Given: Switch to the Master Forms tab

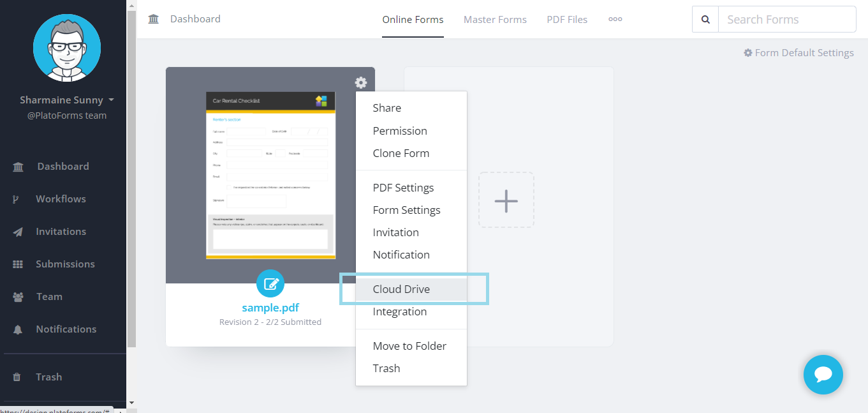Looking at the screenshot, I should point(495,20).
